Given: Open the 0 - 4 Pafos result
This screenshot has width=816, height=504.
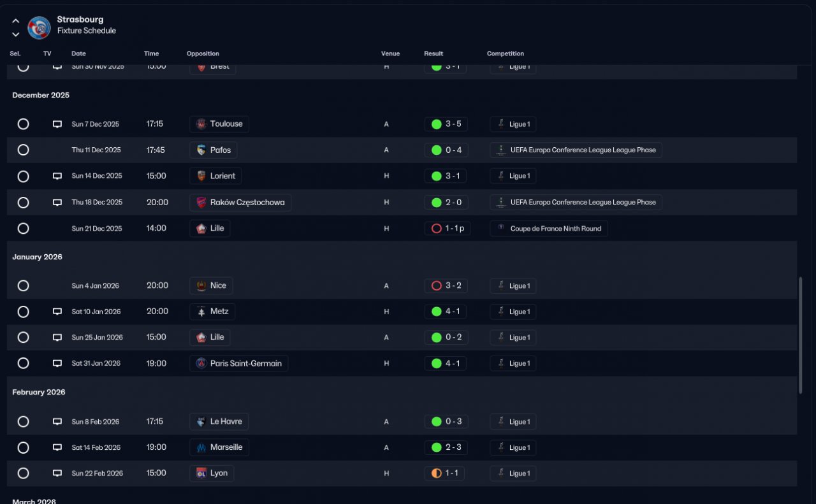Looking at the screenshot, I should (446, 150).
